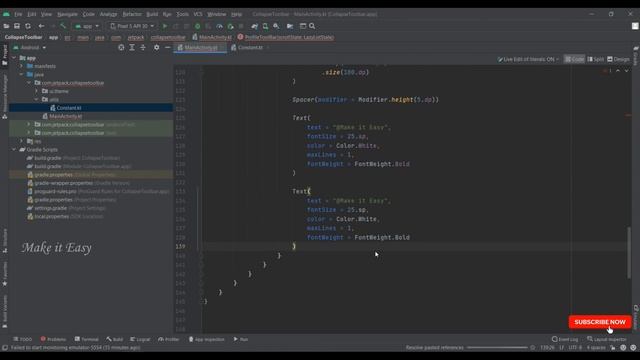640x360 pixels.
Task: Open the Layout Inspector tool window
Action: [607, 339]
